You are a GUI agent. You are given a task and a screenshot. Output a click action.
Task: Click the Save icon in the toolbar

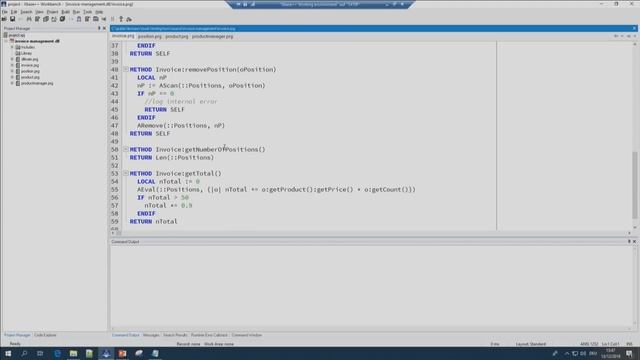coord(13,19)
